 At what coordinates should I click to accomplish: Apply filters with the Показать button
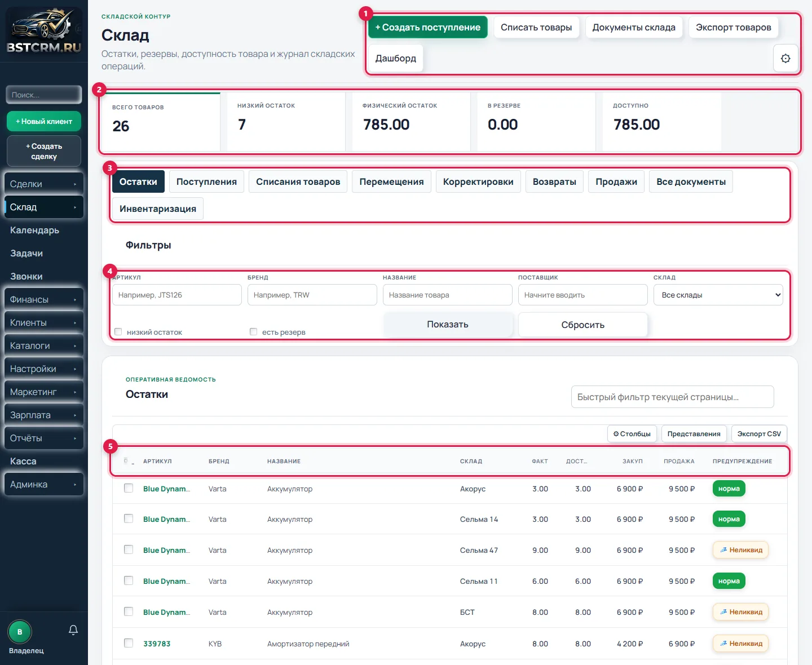click(448, 324)
